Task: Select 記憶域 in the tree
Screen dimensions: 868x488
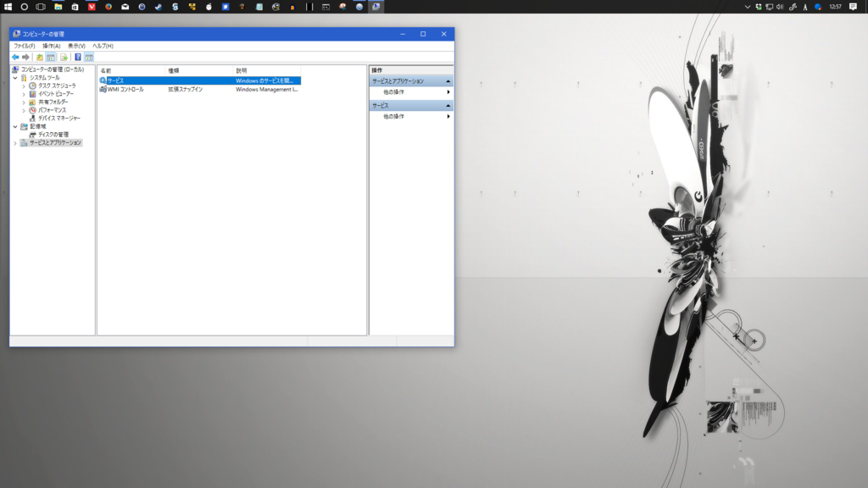Action: 37,126
